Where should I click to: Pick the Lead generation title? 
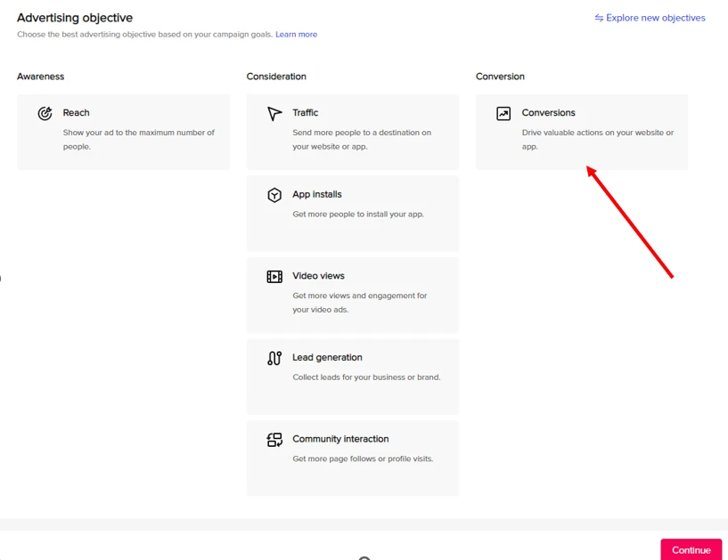327,357
